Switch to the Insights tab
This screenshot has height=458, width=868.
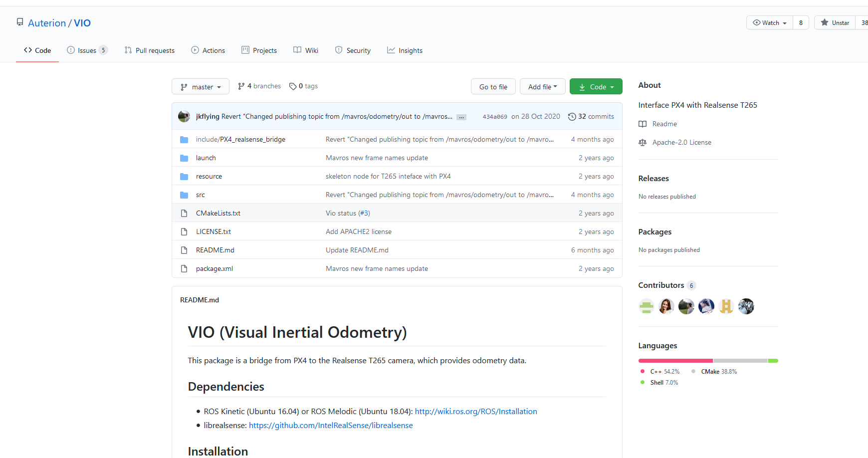[x=405, y=50]
